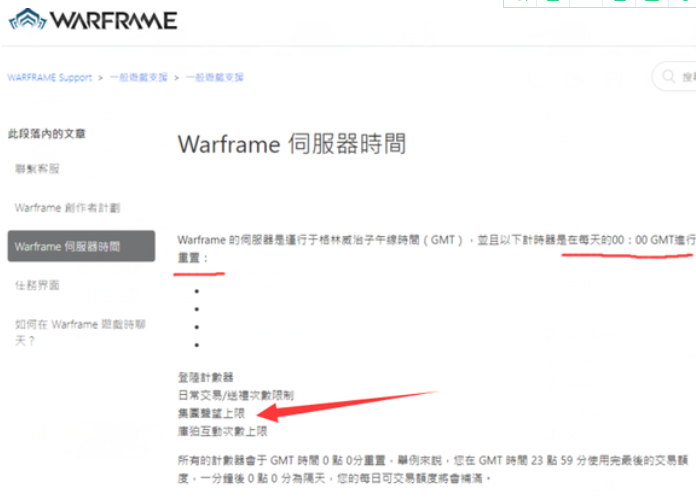Click the list entry 集團聲望上限
This screenshot has width=696, height=498.
(211, 413)
